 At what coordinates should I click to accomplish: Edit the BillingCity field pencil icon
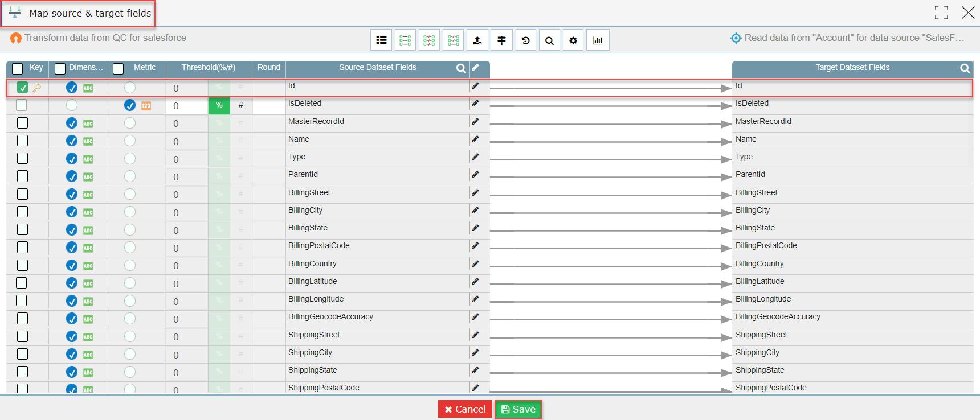[475, 210]
